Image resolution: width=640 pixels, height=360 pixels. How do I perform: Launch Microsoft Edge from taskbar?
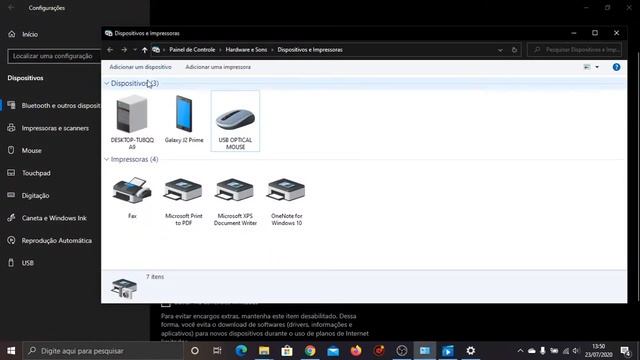(241, 351)
